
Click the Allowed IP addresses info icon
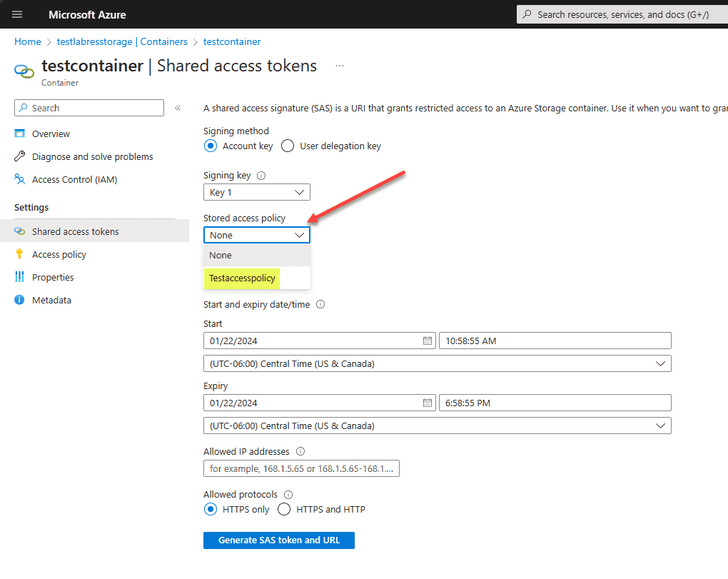pos(300,451)
